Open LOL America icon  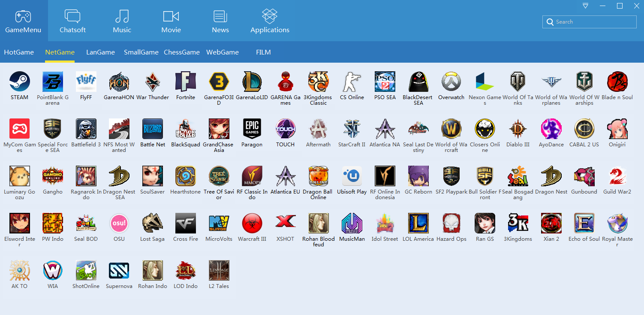tap(418, 223)
